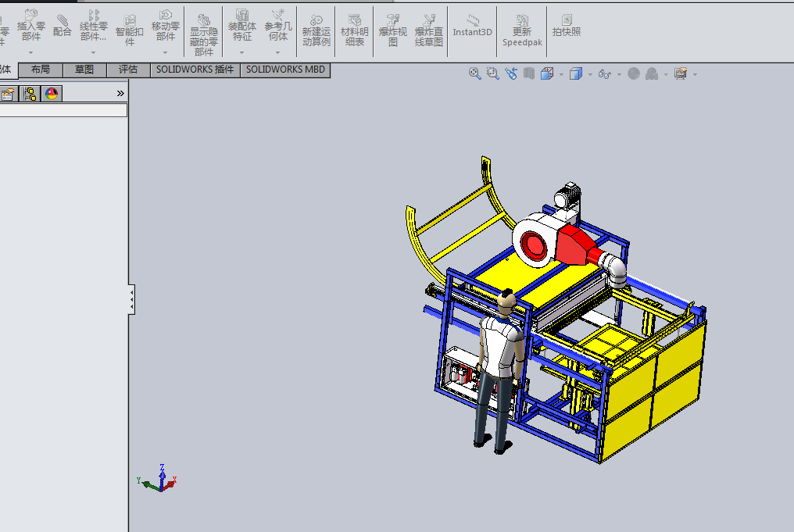
Task: Choose Linear Component Pattern (线性零部件) tool
Action: click(x=93, y=25)
